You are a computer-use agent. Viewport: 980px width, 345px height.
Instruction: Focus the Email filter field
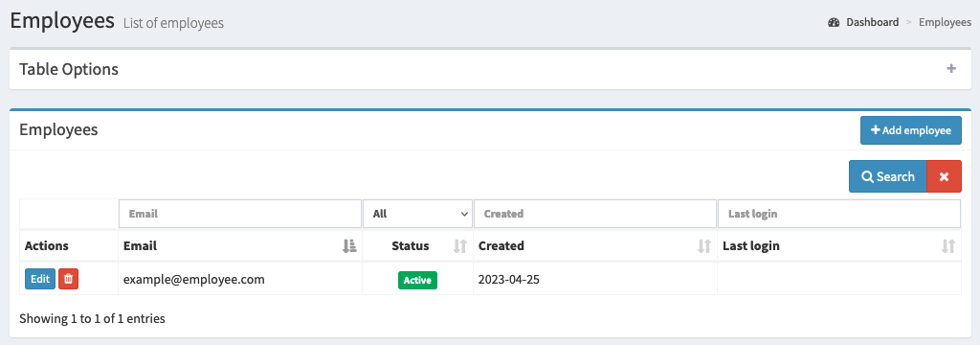click(x=240, y=214)
